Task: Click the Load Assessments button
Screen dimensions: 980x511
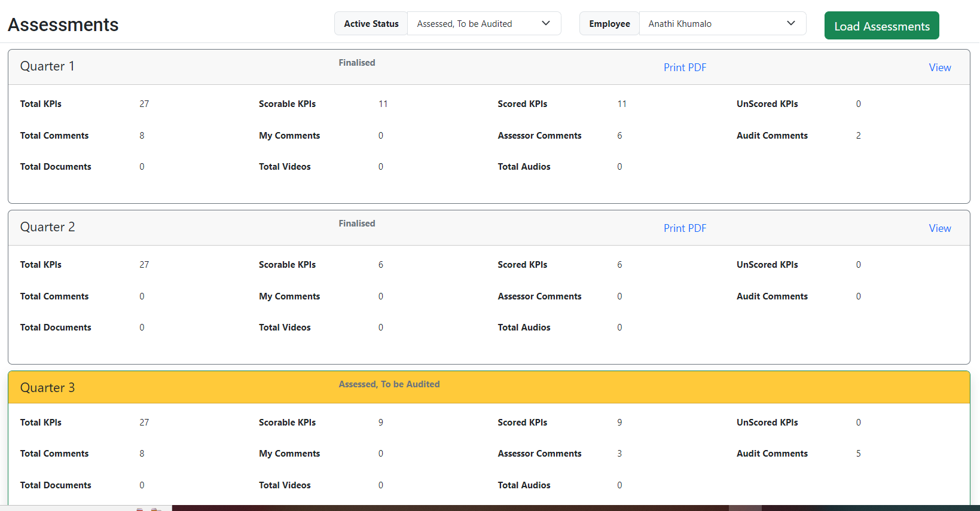Action: click(881, 26)
